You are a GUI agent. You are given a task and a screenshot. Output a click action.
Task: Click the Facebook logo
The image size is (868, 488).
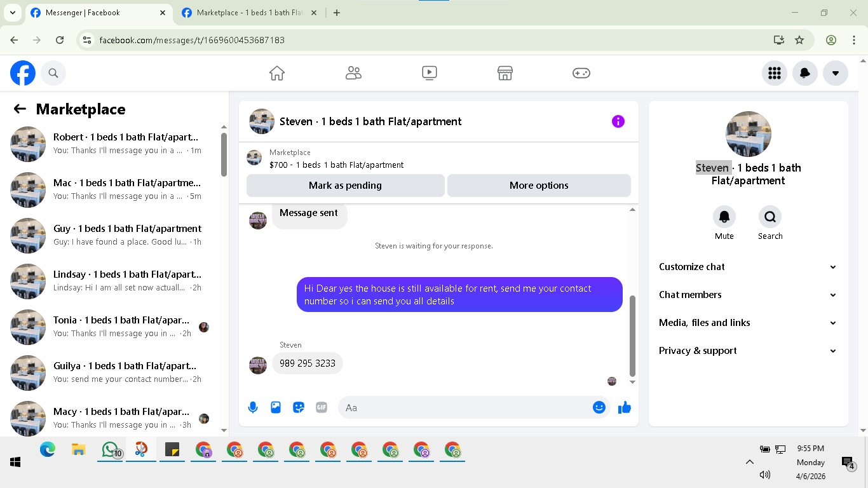(23, 73)
